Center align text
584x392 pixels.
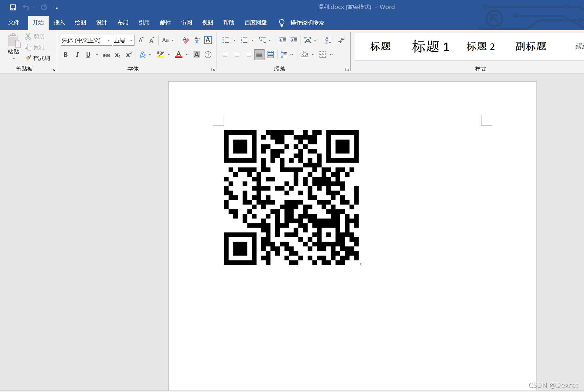[x=237, y=55]
